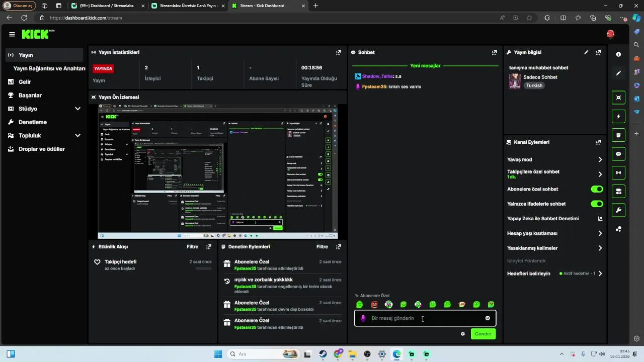Open the Fpsteam35 username in chat
The image size is (644, 362).
374,87
